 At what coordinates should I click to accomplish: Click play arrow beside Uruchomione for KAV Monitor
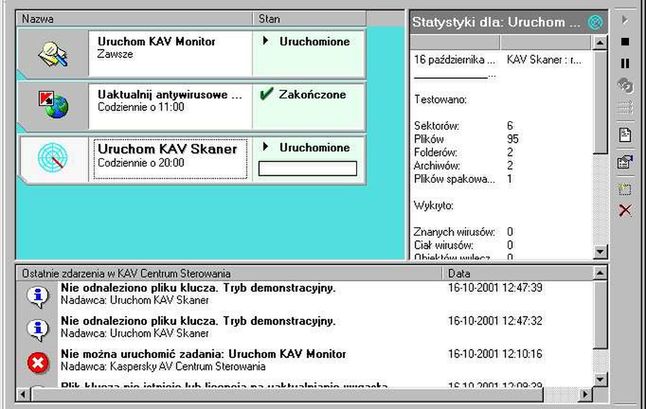point(266,41)
